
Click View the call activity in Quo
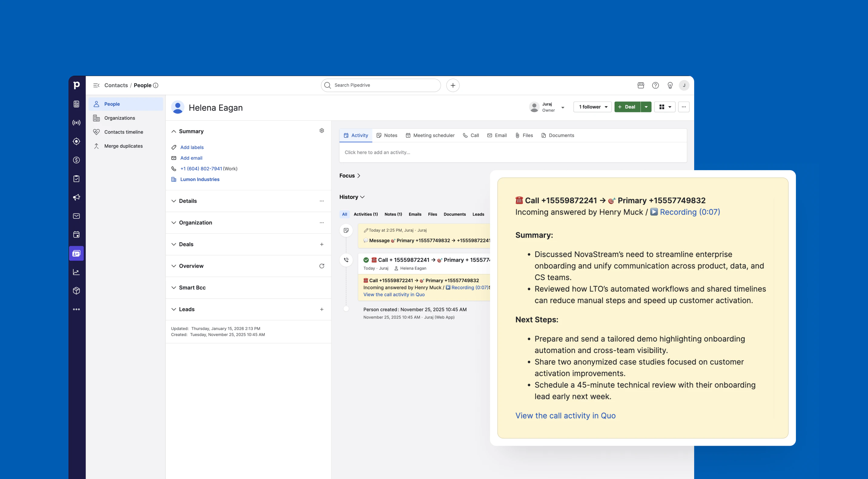(x=565, y=415)
